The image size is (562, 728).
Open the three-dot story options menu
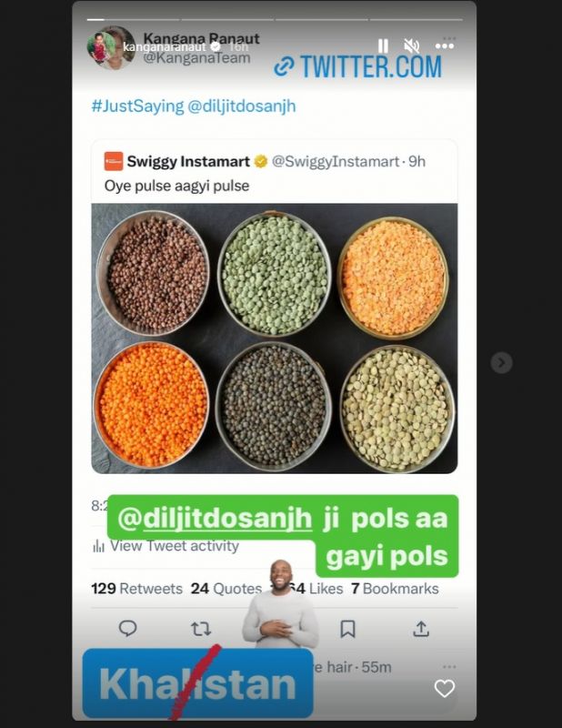(x=444, y=46)
